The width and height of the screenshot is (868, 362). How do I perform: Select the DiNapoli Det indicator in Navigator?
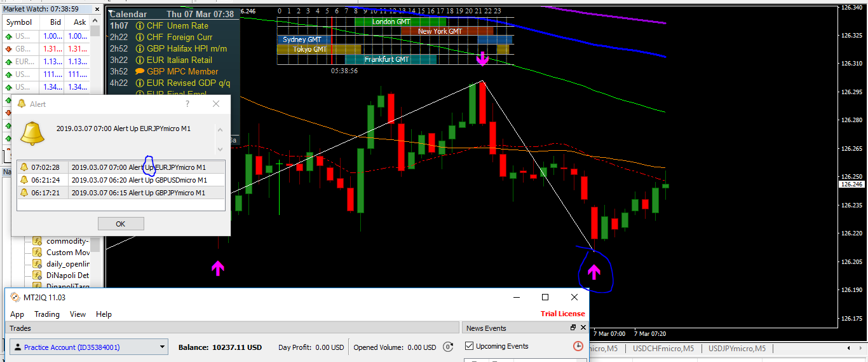click(x=68, y=275)
